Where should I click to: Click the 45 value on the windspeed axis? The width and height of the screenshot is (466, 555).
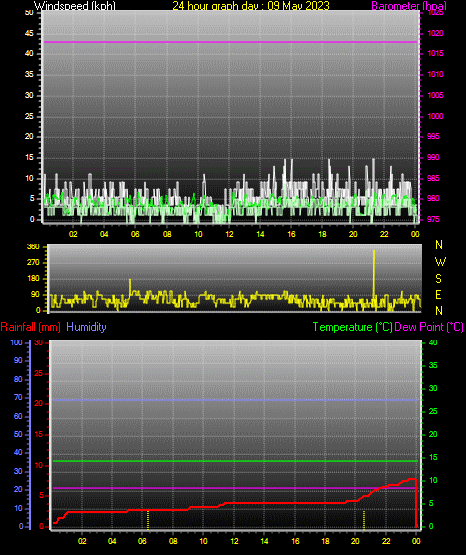pyautogui.click(x=29, y=33)
